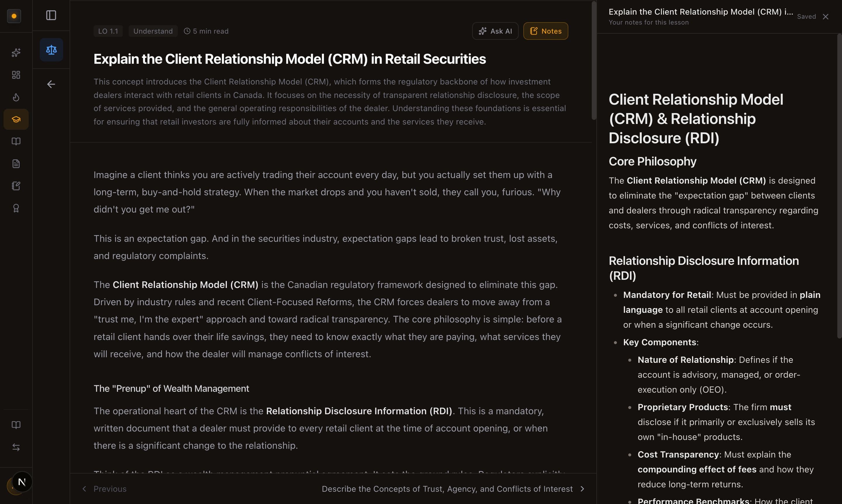
Task: Click the sparkle icon inside Ask AI
Action: [x=482, y=31]
